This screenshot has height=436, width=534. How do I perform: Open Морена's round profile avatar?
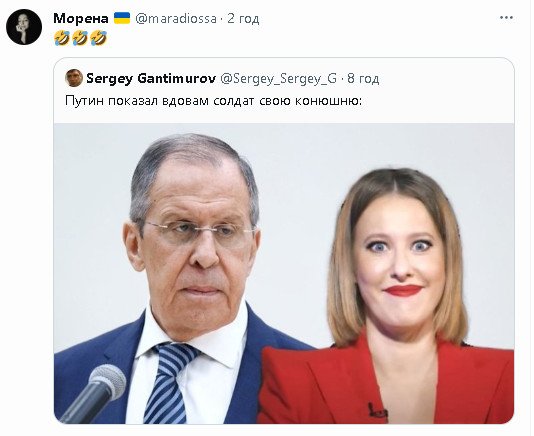pyautogui.click(x=24, y=27)
